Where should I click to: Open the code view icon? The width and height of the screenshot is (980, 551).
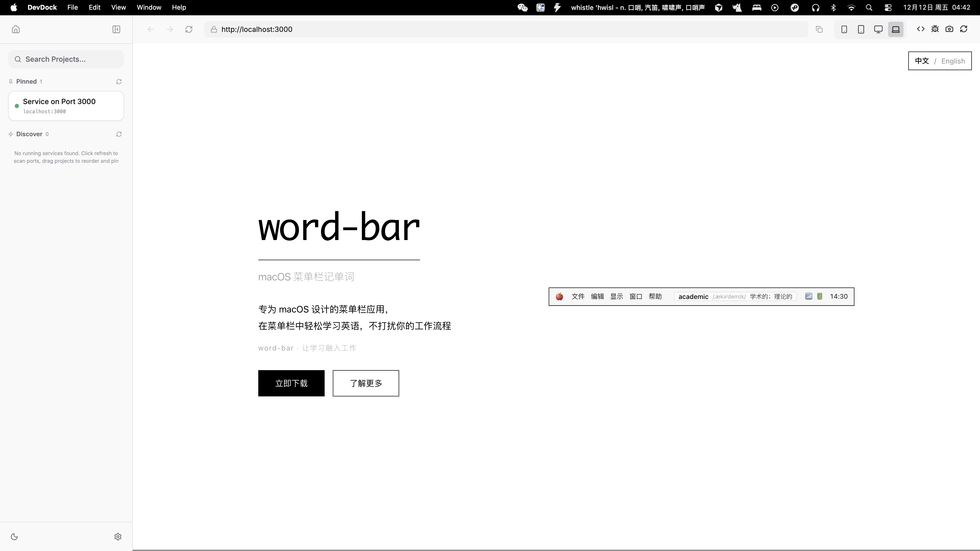[x=921, y=29]
